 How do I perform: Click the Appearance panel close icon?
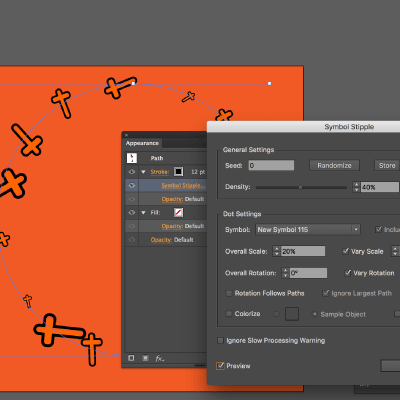click(126, 135)
